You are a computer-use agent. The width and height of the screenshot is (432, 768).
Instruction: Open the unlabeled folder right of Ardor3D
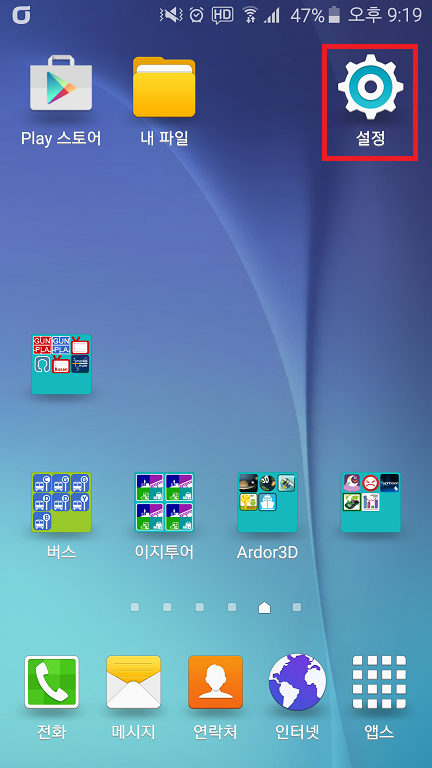pos(370,502)
